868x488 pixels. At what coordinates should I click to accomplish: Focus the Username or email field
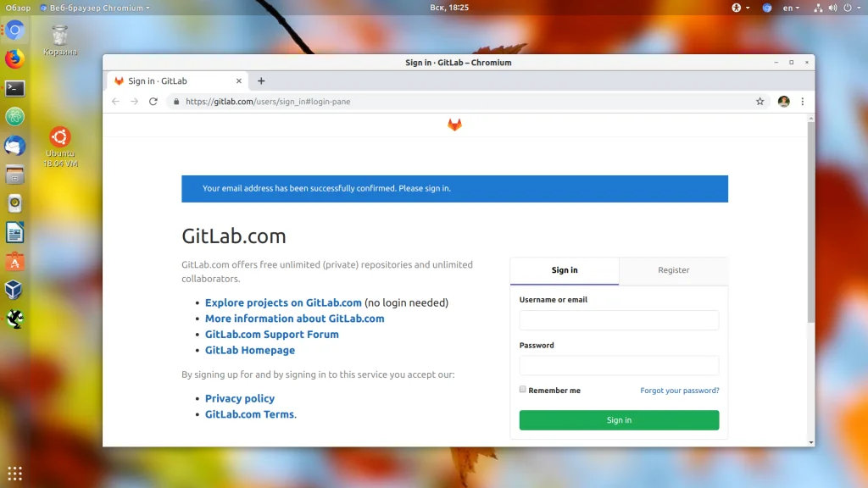tap(619, 320)
